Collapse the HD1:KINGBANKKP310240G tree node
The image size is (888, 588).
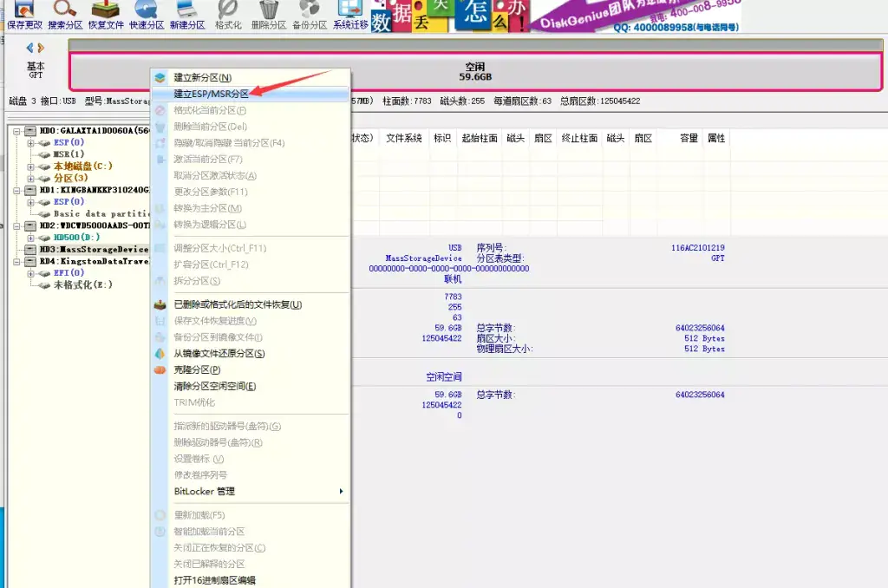17,190
